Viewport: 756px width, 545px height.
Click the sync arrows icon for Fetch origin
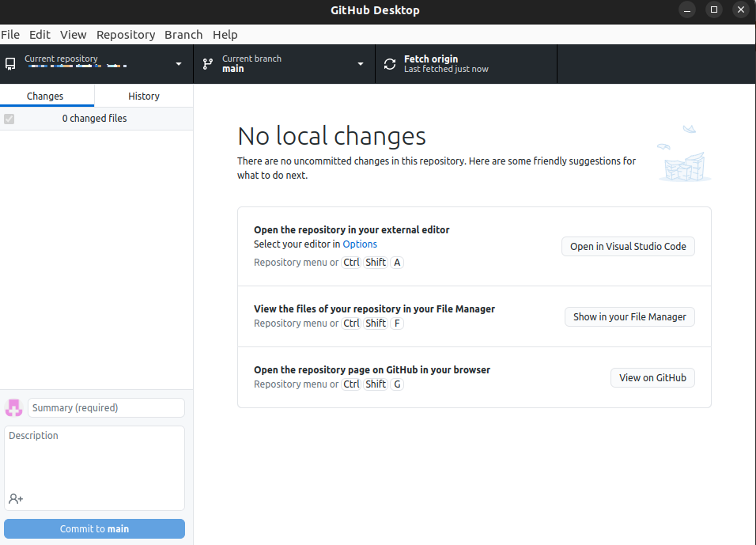coord(390,64)
